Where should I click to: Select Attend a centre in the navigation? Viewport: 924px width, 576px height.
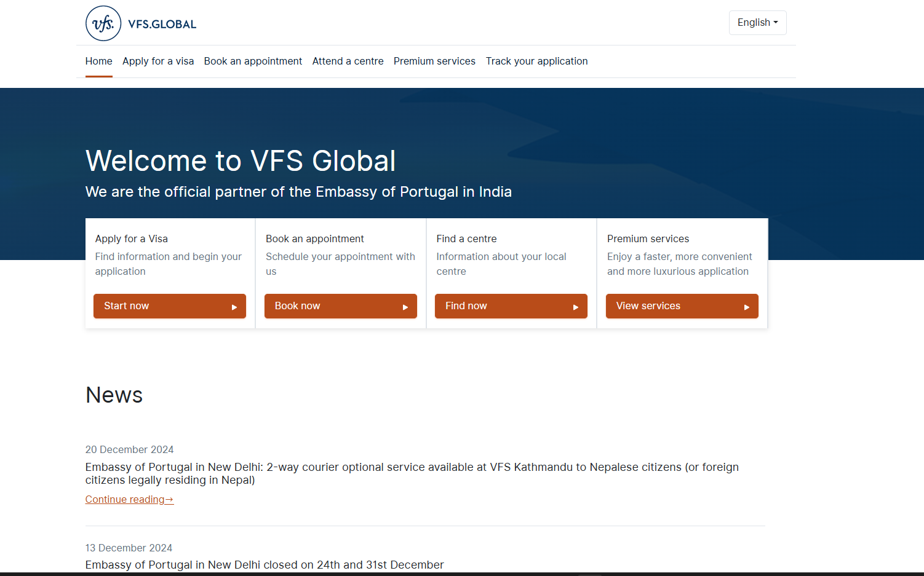[348, 61]
